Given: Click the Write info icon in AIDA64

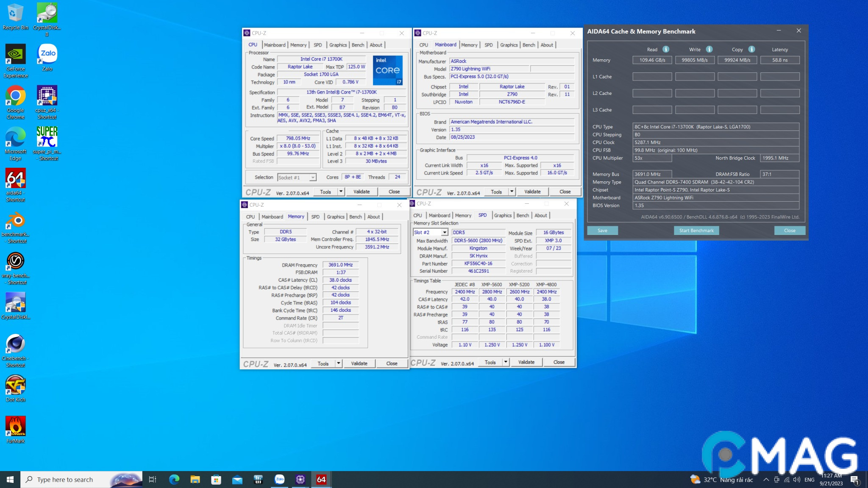Looking at the screenshot, I should pos(709,49).
